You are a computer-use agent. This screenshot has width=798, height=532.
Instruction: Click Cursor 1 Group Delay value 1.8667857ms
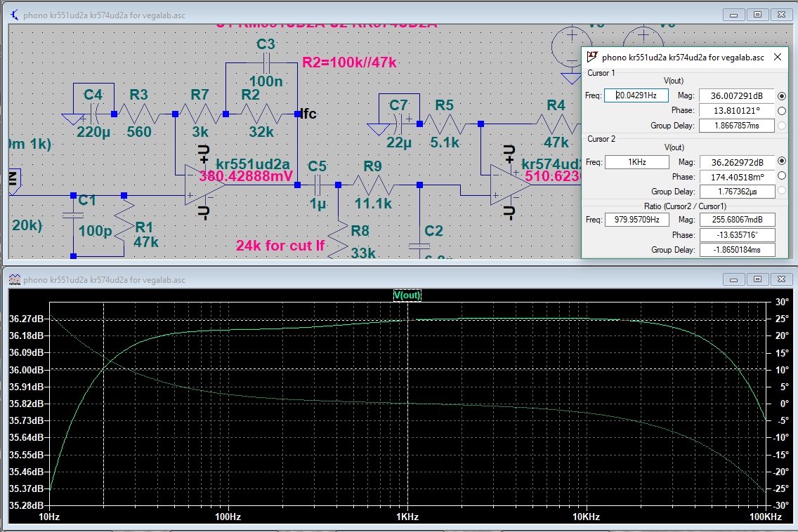(x=736, y=125)
